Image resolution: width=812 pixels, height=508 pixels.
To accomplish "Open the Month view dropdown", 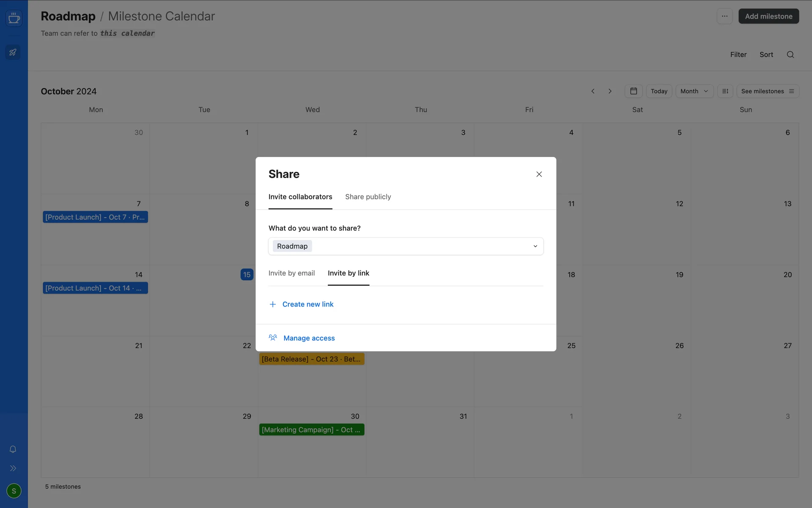I will coord(694,91).
